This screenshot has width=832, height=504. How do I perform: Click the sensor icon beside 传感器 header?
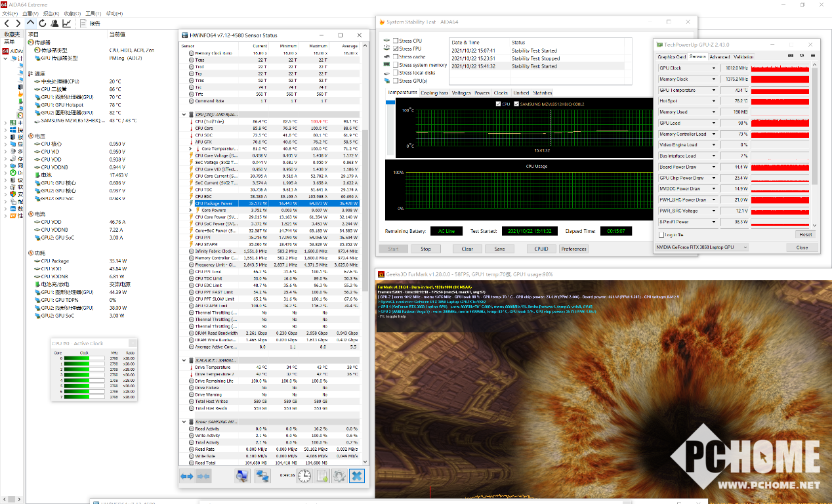click(x=30, y=43)
